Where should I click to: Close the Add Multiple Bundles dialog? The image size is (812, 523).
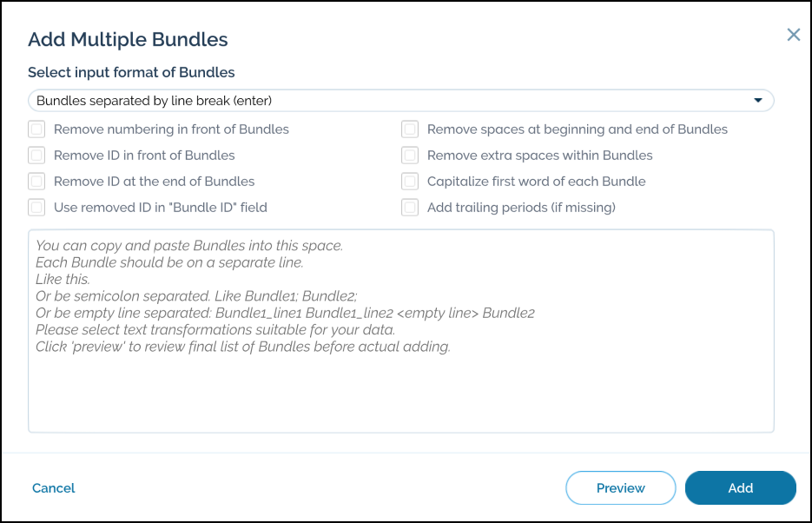coord(793,35)
